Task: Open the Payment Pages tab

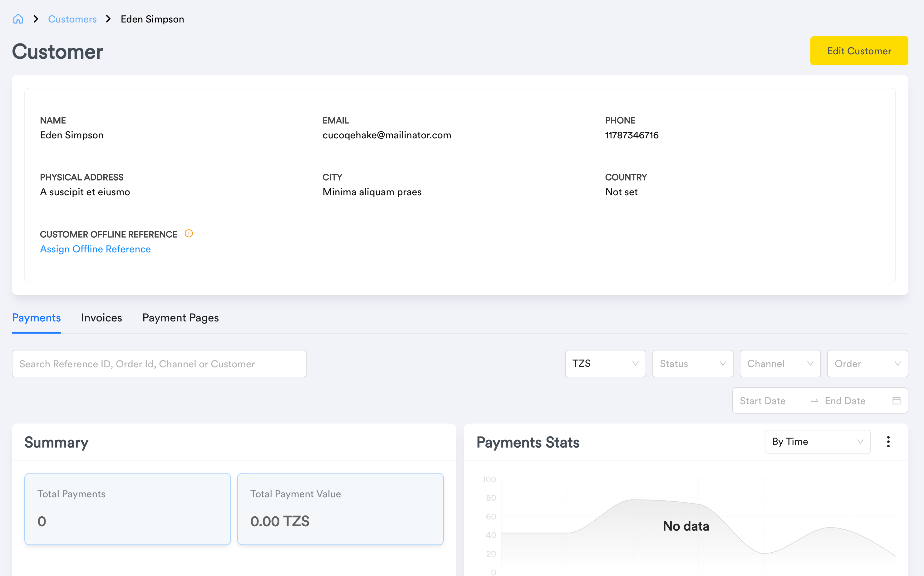Action: coord(180,318)
